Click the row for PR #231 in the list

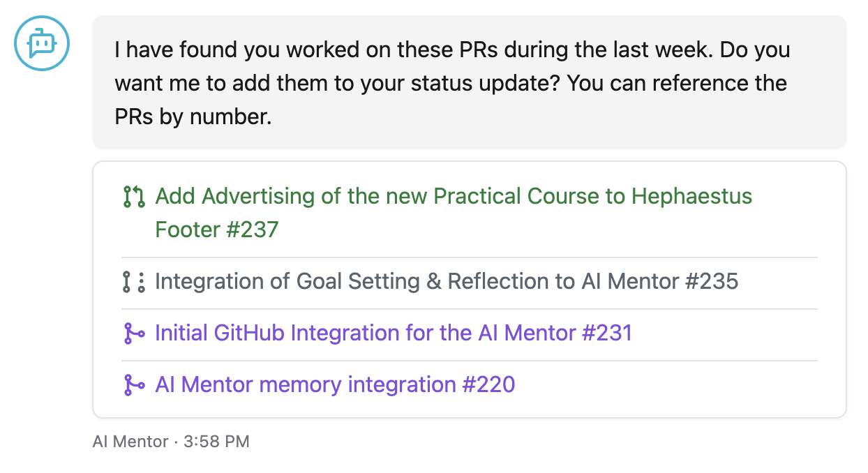tap(469, 333)
